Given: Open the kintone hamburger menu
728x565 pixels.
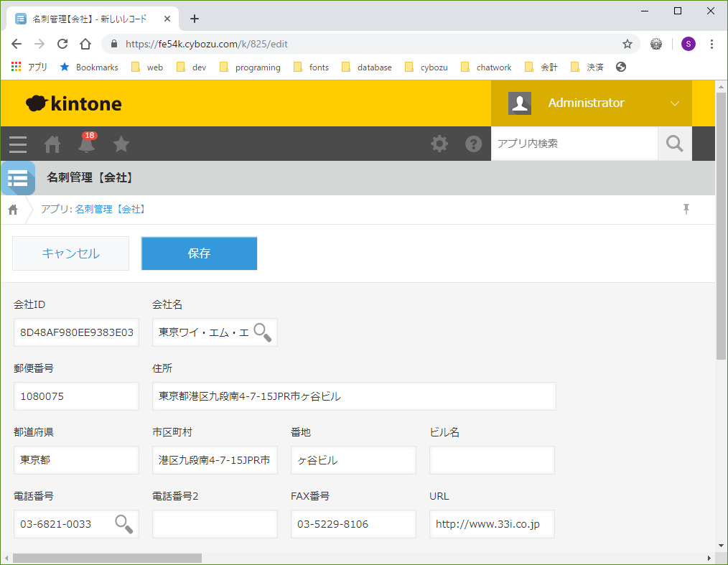Looking at the screenshot, I should (18, 144).
